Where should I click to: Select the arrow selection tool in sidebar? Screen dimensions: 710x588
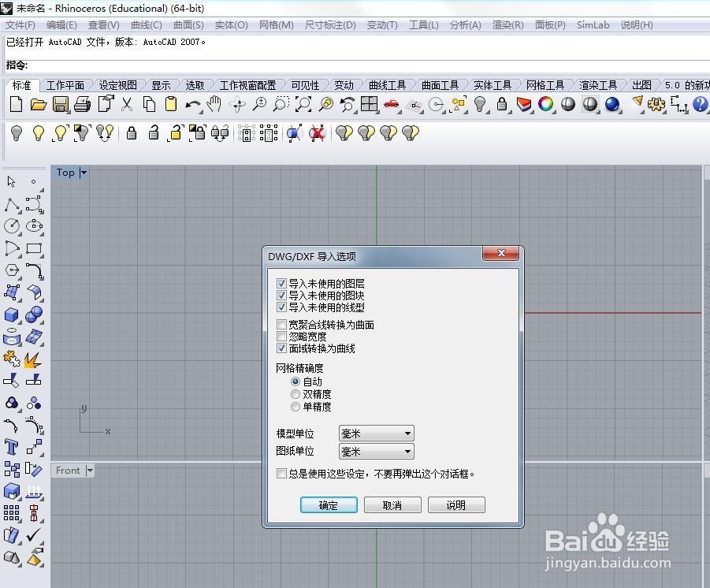click(10, 181)
